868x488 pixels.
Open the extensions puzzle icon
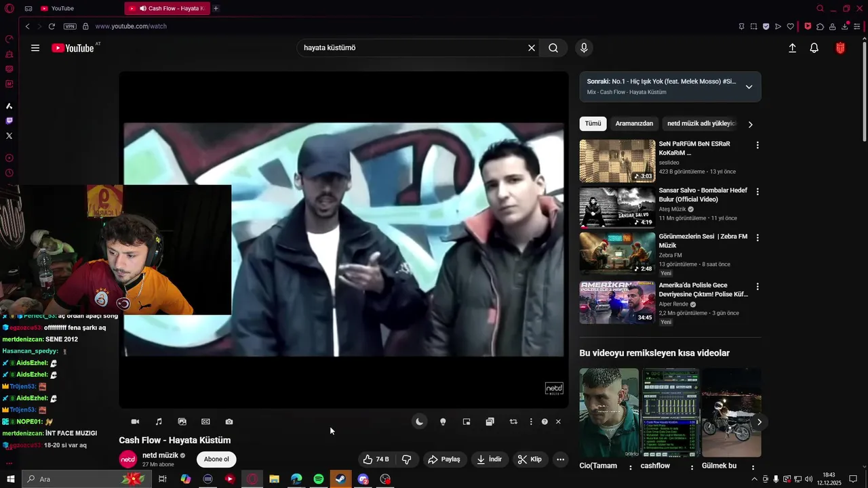point(820,26)
